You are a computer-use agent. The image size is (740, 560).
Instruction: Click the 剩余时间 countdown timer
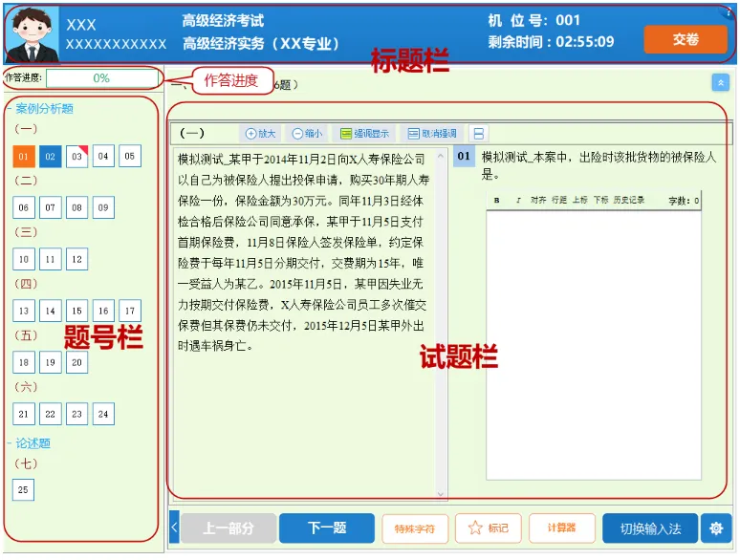pyautogui.click(x=551, y=41)
